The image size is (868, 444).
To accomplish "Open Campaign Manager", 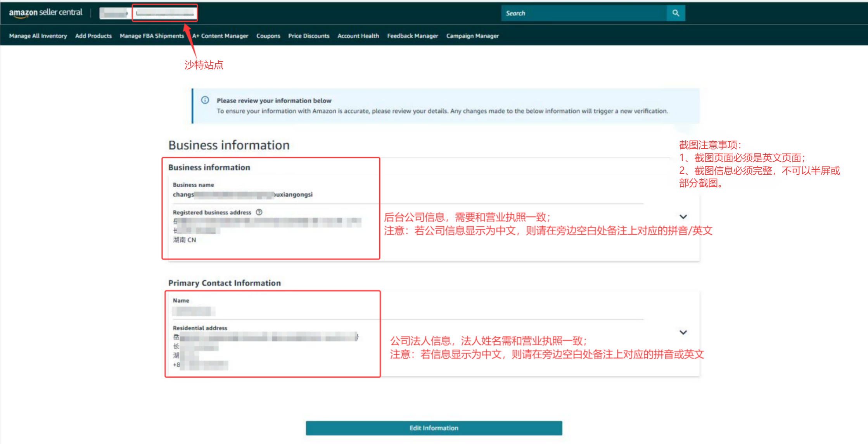I will [x=472, y=36].
